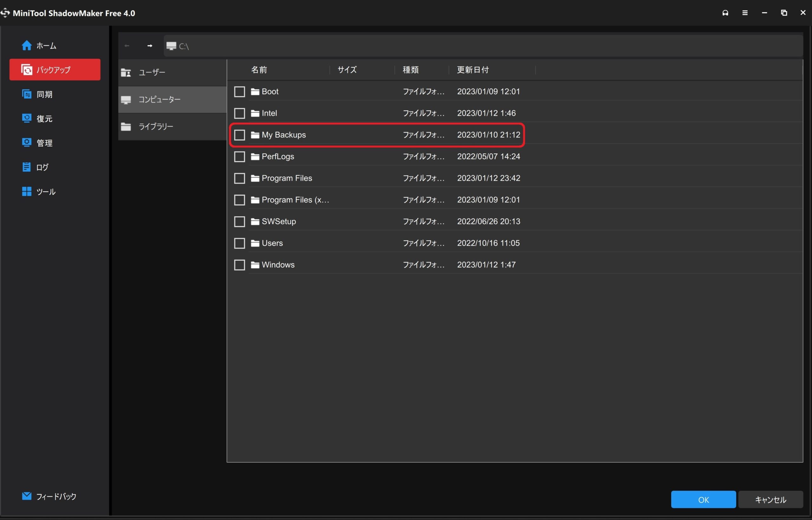
Task: Click the computer icon in path bar
Action: tap(171, 46)
